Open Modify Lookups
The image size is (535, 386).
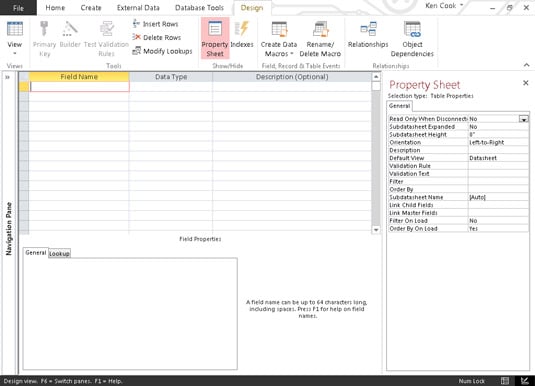click(x=162, y=51)
